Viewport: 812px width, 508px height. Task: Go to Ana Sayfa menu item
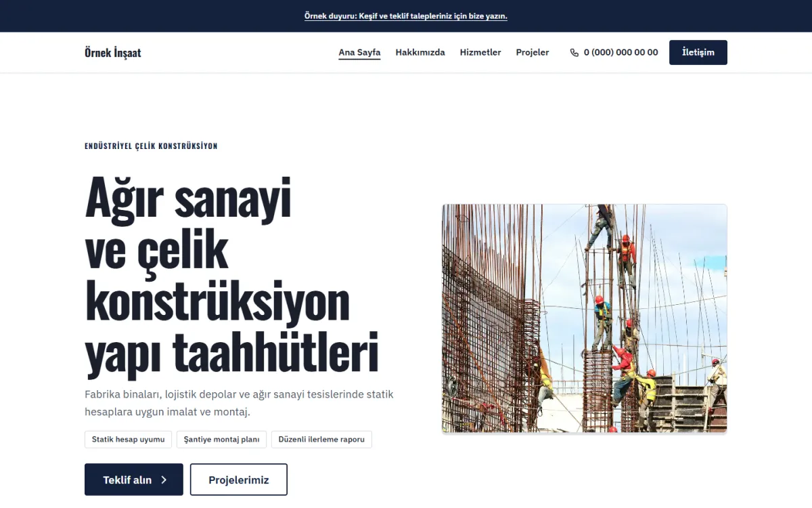[359, 52]
